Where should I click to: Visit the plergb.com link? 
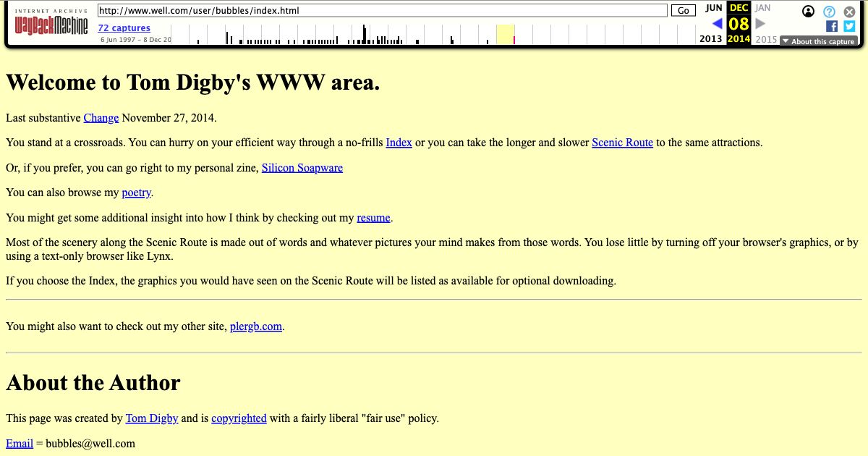(x=255, y=326)
